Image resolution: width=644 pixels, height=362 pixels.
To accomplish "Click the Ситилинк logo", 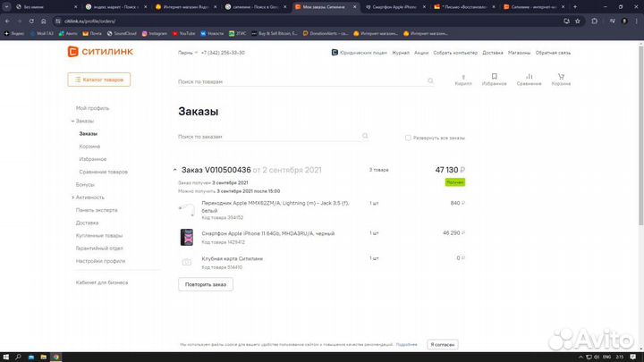I will tap(100, 52).
